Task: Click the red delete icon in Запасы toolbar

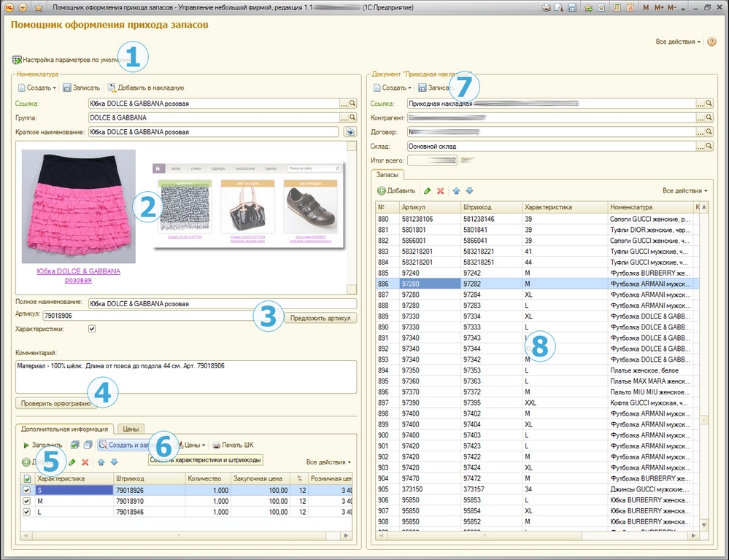Action: (440, 191)
